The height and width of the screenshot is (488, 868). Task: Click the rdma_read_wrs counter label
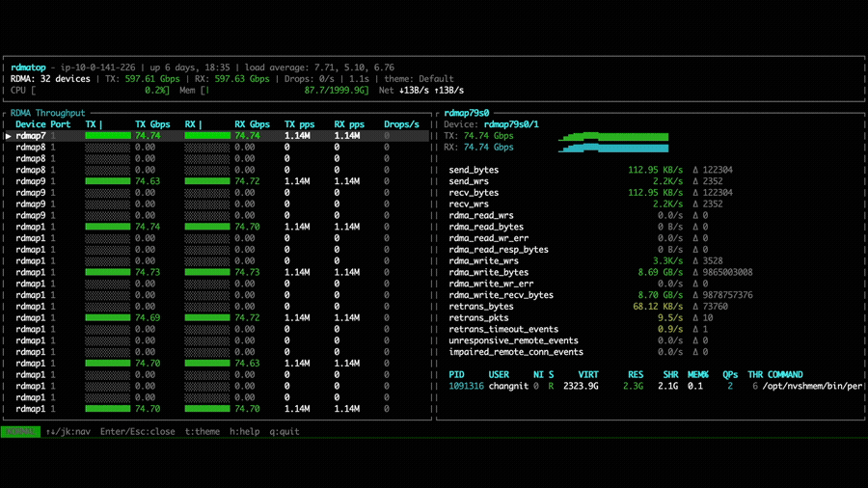pos(481,215)
